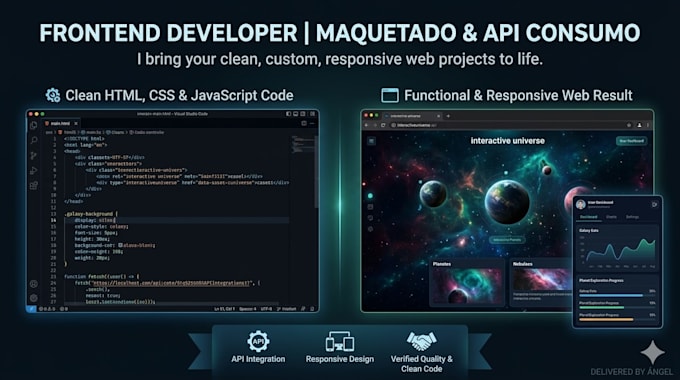This screenshot has width=680, height=380.
Task: Click the Verified Quality handshake icon
Action: coord(421,341)
